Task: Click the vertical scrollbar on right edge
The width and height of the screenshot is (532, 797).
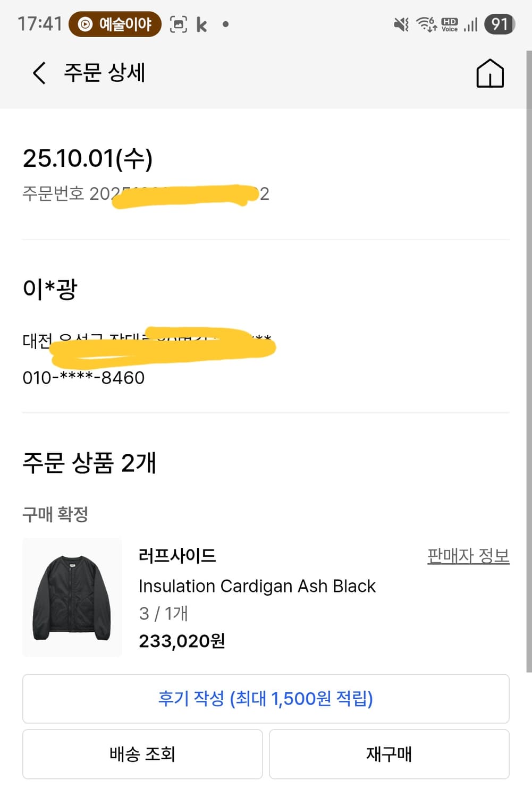Action: (529, 361)
